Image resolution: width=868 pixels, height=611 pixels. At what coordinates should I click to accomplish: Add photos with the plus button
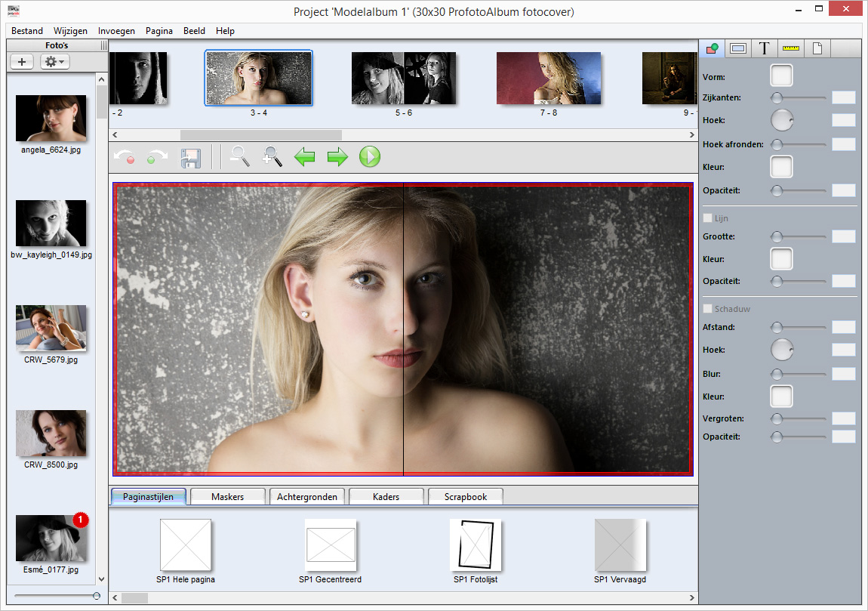(22, 61)
